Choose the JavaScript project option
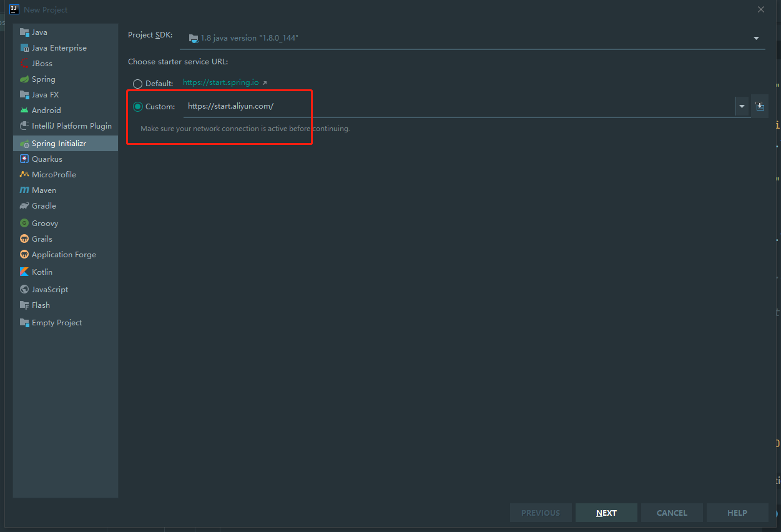This screenshot has height=532, width=781. pos(49,288)
